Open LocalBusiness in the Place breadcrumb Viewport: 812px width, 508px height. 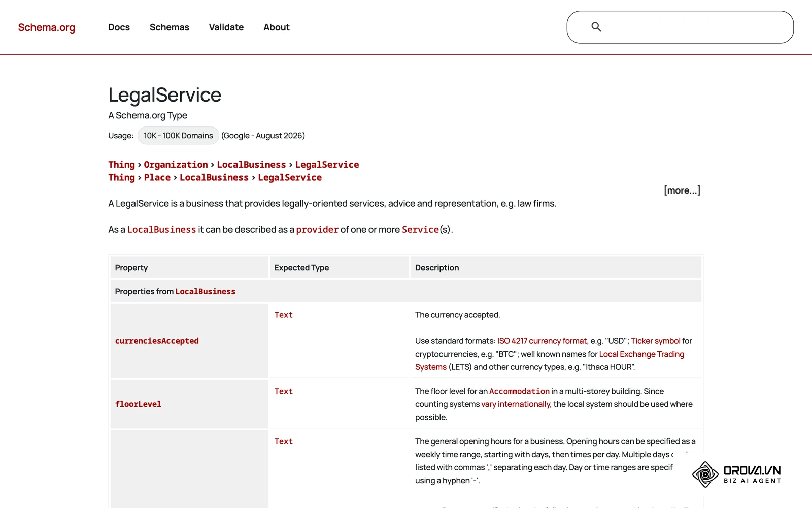pyautogui.click(x=214, y=177)
